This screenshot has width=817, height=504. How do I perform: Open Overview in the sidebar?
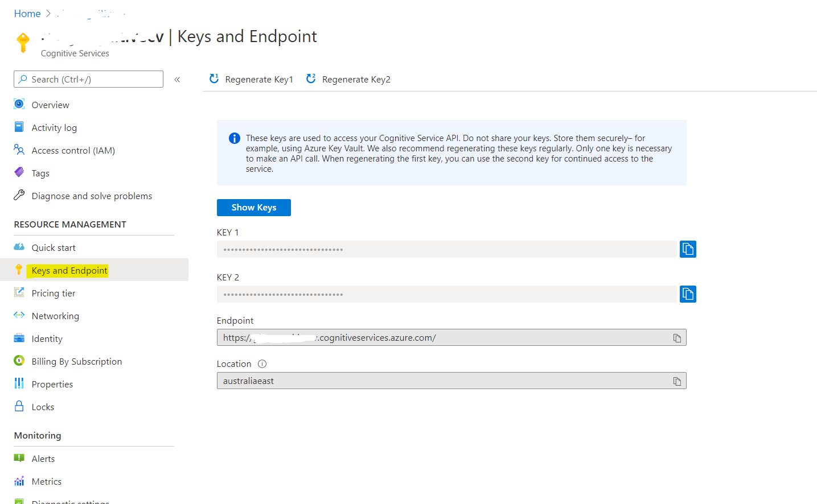pos(50,105)
